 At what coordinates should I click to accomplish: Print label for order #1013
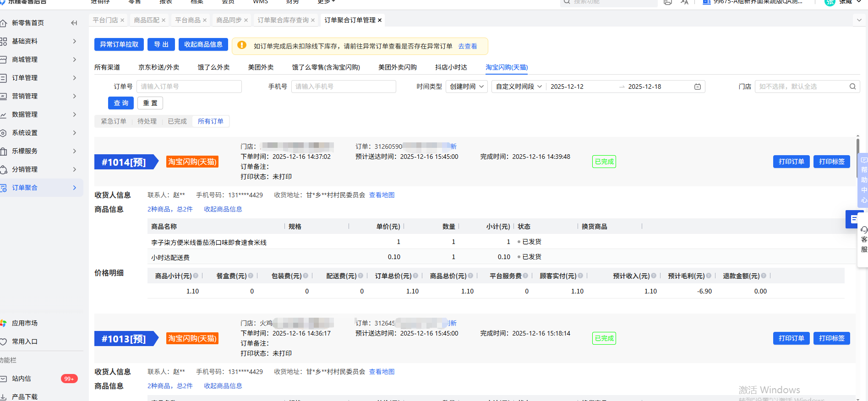831,338
